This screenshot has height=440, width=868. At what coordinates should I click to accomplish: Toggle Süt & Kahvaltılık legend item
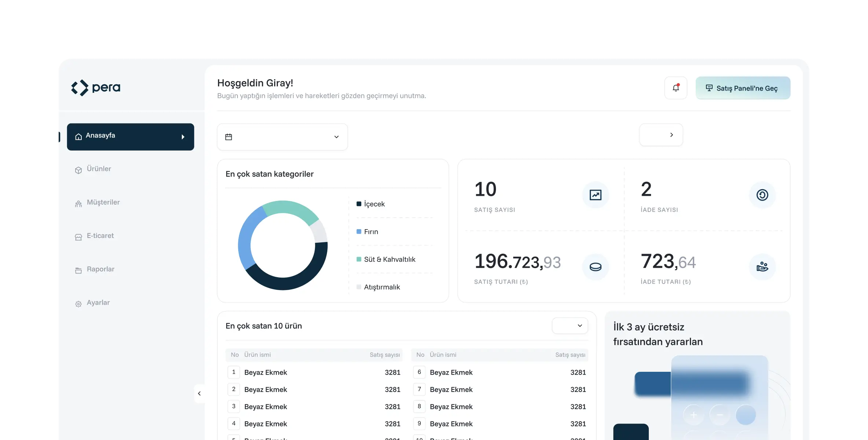(x=389, y=259)
